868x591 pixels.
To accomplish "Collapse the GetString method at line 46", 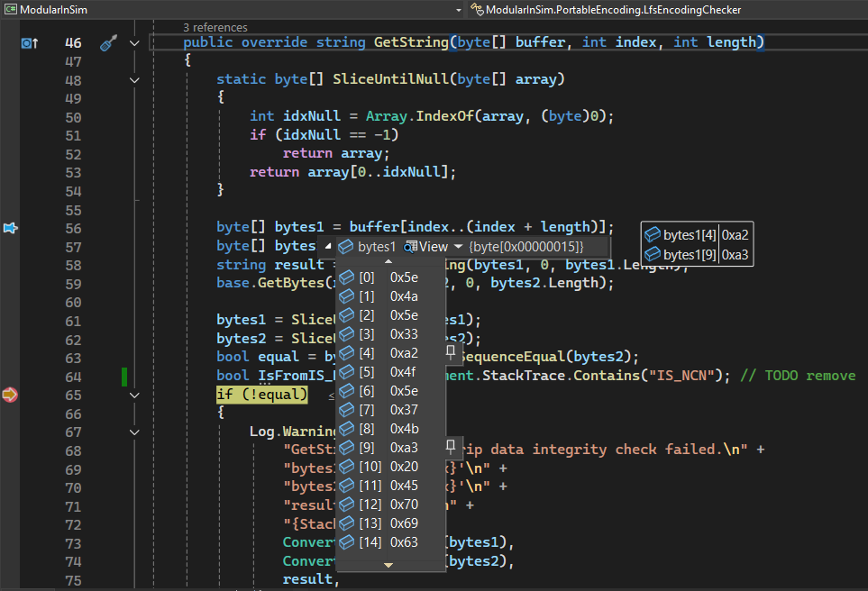I will (134, 42).
